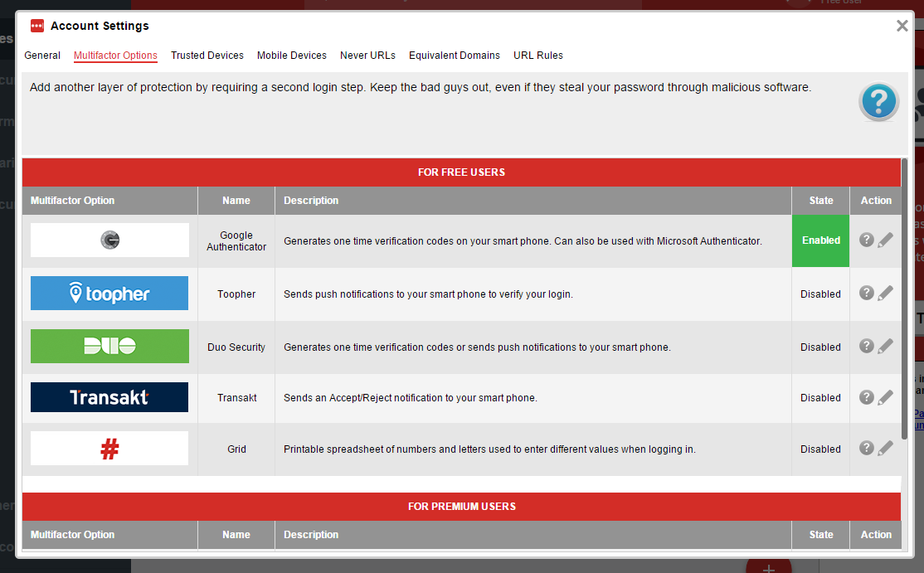Click the vertical scrollbar of options list
The width and height of the screenshot is (924, 573).
tap(905, 299)
